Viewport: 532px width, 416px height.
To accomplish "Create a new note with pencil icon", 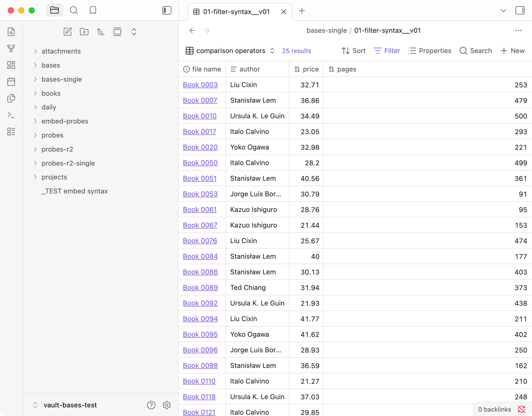I will 68,32.
